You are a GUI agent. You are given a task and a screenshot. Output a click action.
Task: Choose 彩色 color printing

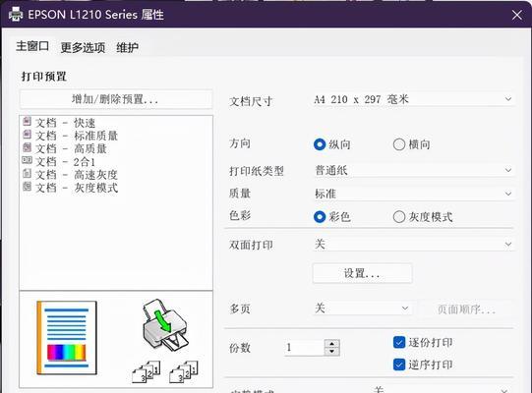[320, 217]
